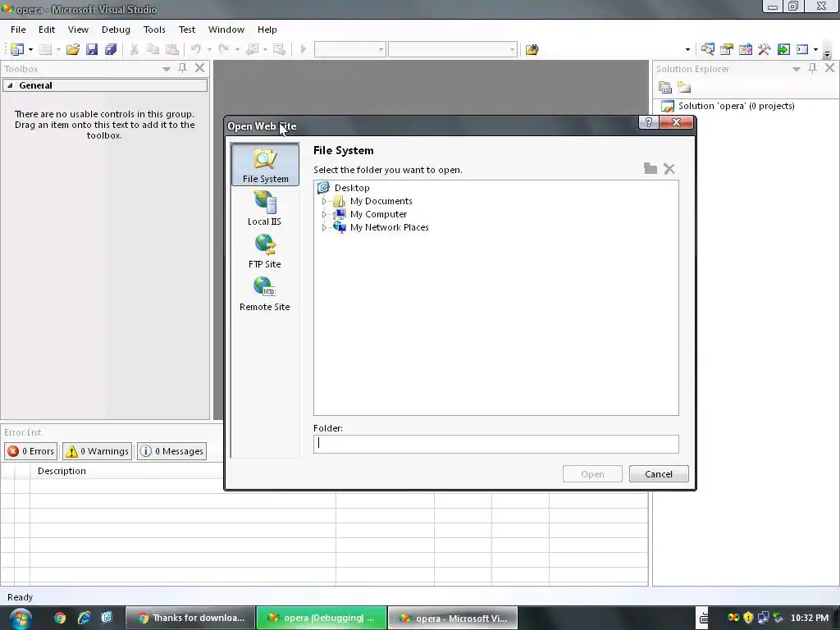The image size is (840, 630).
Task: Open Solution Explorer toolbar icon
Action: pyautogui.click(x=707, y=49)
